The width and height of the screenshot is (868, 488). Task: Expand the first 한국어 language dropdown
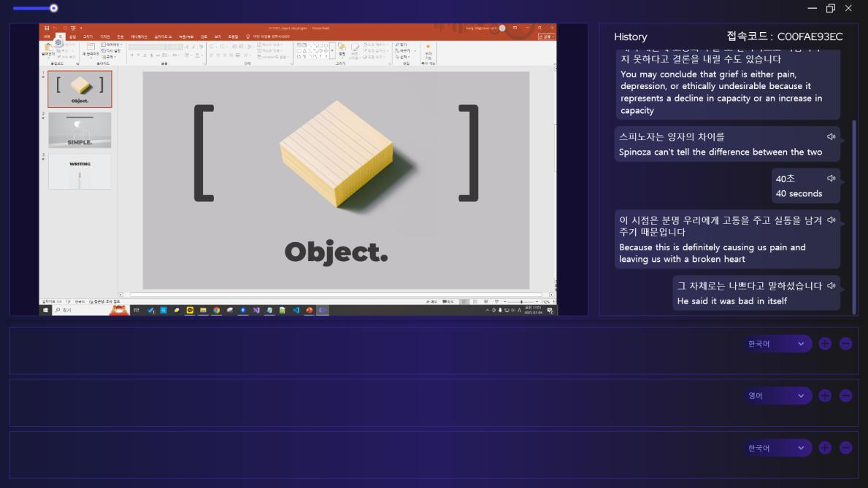pos(776,344)
